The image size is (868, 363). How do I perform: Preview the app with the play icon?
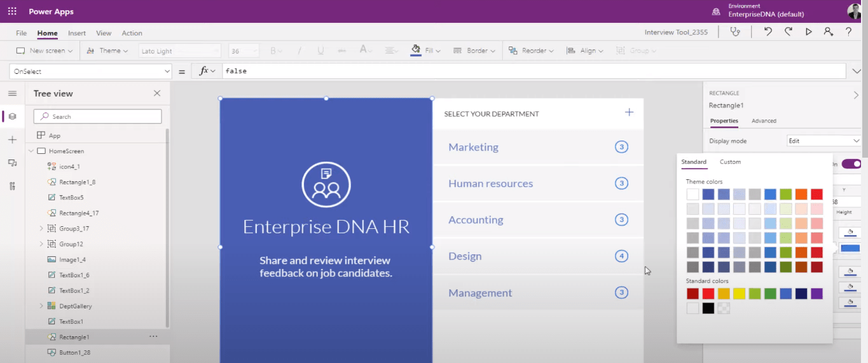(x=808, y=32)
